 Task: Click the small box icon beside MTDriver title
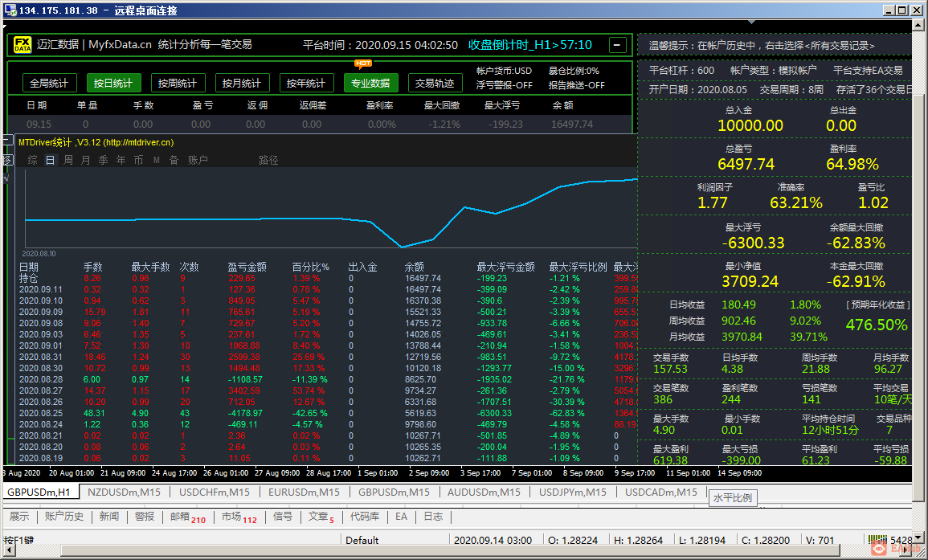8,141
